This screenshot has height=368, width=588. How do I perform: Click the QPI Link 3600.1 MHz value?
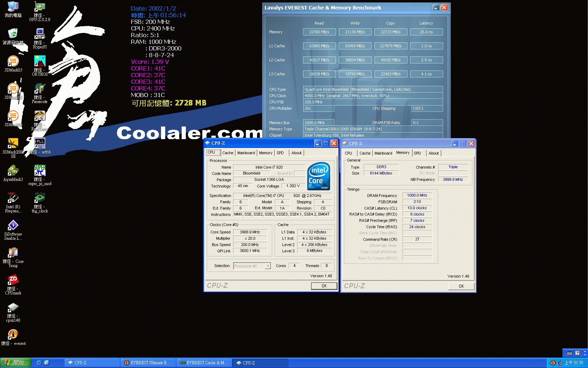pos(250,251)
